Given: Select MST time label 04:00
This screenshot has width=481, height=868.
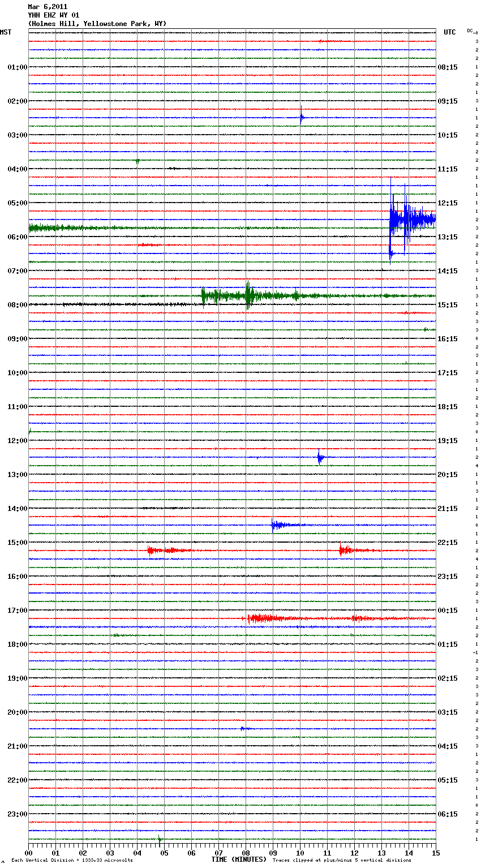Looking at the screenshot, I should [x=18, y=169].
